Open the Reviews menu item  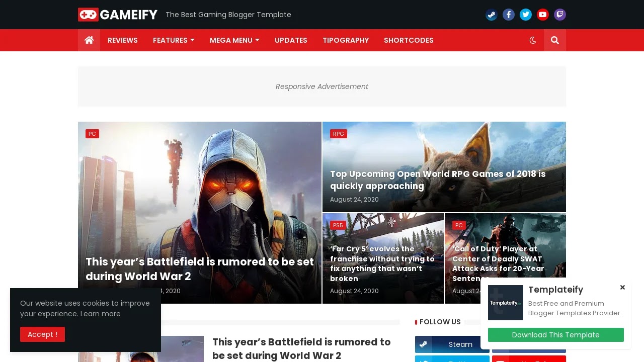(123, 40)
